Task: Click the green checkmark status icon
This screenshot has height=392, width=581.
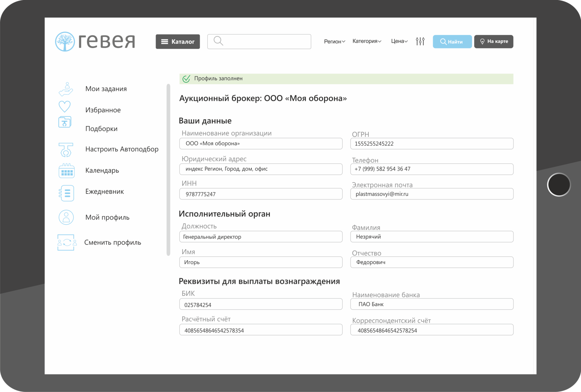Action: [186, 79]
